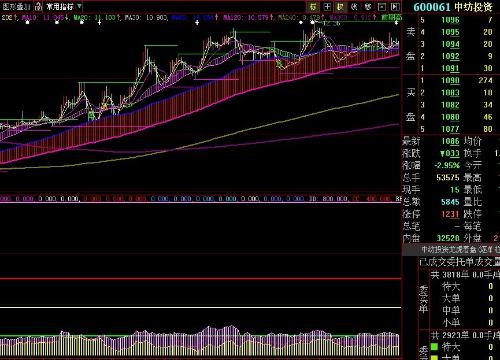
Task: Open the 中纺投资龙虎 news ticker link
Action: point(460,249)
